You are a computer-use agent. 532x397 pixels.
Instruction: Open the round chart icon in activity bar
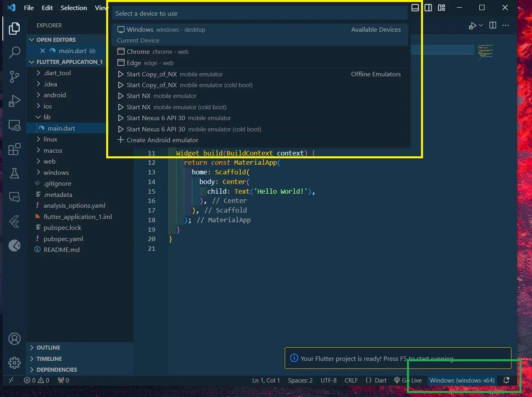coord(14,246)
